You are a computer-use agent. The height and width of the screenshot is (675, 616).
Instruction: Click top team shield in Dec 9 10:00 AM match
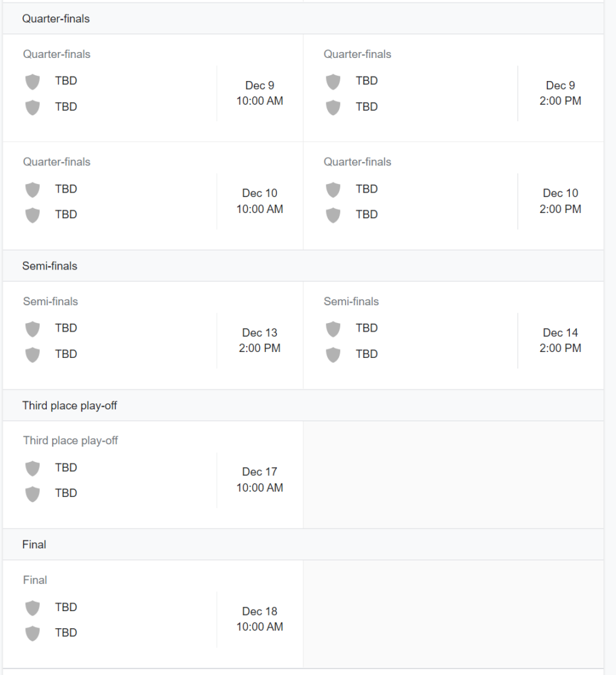32,82
